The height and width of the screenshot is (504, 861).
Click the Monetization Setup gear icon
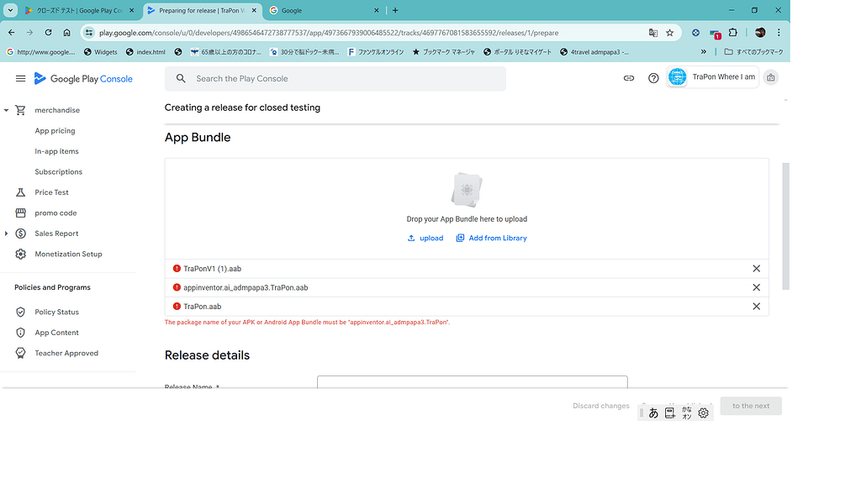21,254
